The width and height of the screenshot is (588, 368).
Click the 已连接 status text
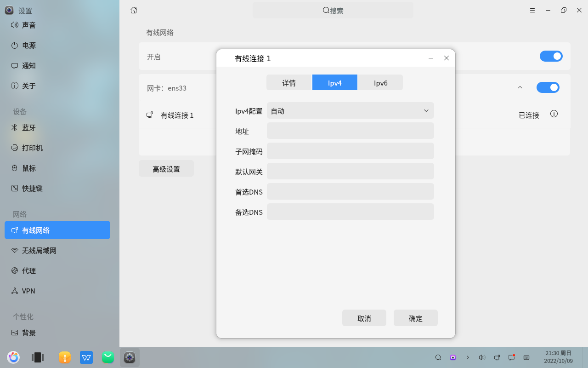tap(529, 115)
